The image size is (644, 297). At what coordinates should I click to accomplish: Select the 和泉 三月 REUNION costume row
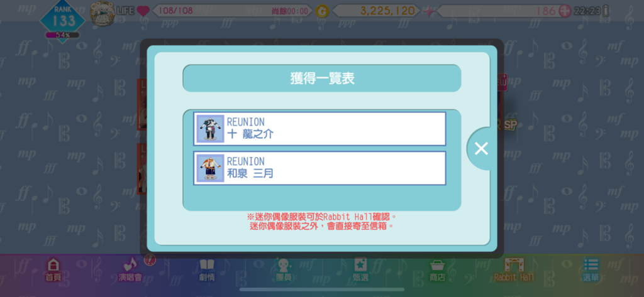pyautogui.click(x=319, y=168)
